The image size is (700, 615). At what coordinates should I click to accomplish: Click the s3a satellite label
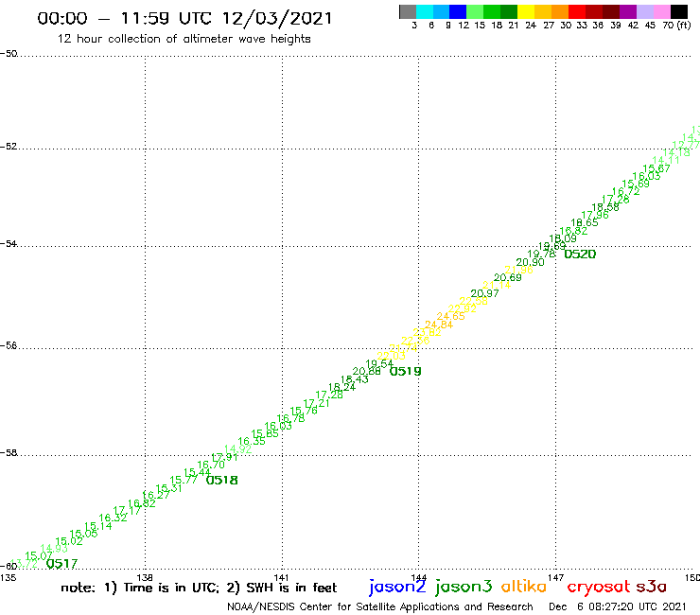(x=651, y=587)
